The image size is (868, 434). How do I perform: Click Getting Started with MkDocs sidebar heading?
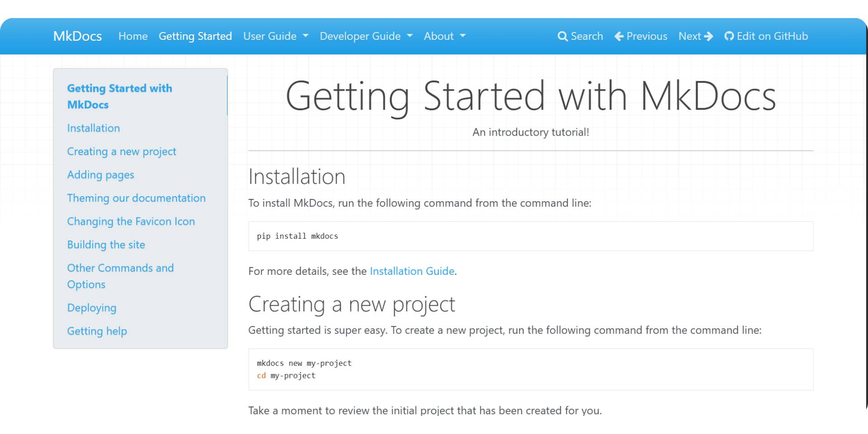tap(120, 96)
